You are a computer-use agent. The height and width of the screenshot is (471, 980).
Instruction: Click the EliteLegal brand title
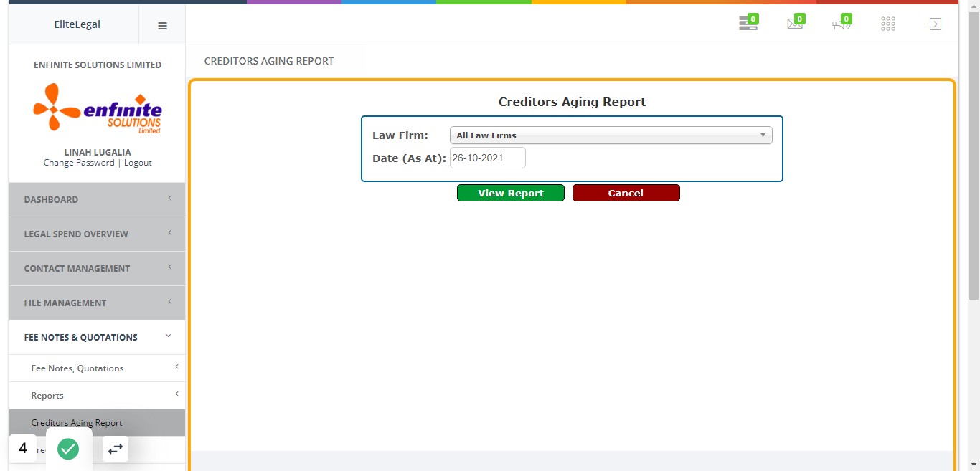click(77, 24)
